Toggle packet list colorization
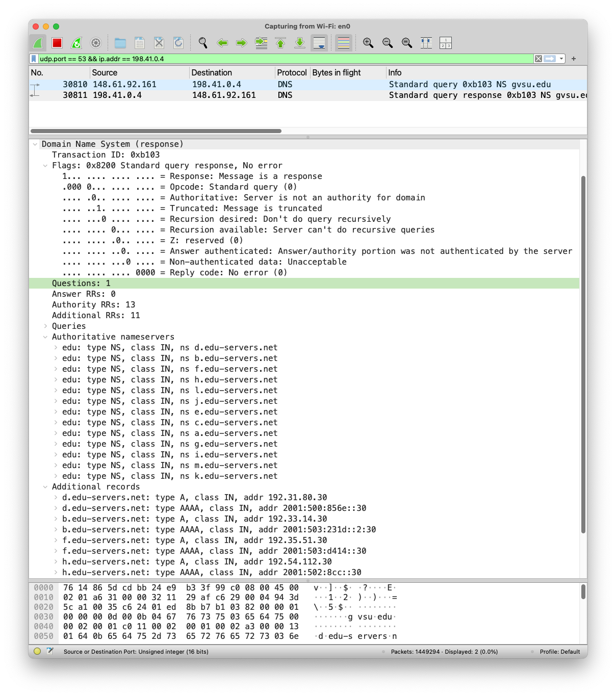Screen dimensions: 616x696 [x=344, y=43]
